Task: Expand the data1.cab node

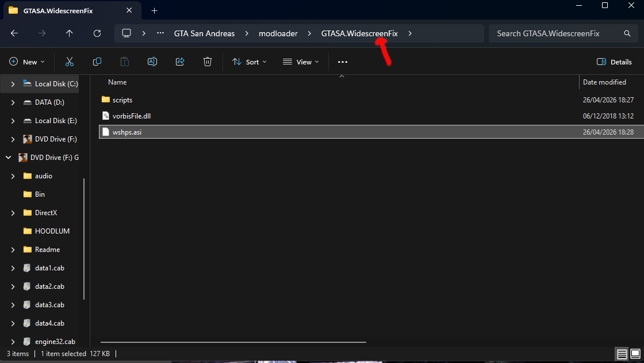Action: 13,268
